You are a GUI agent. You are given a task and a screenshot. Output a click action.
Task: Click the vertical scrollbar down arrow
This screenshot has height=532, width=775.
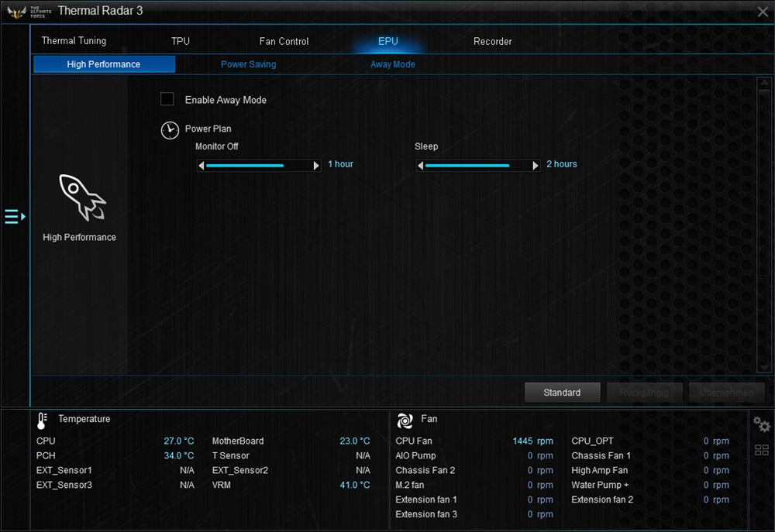(764, 367)
